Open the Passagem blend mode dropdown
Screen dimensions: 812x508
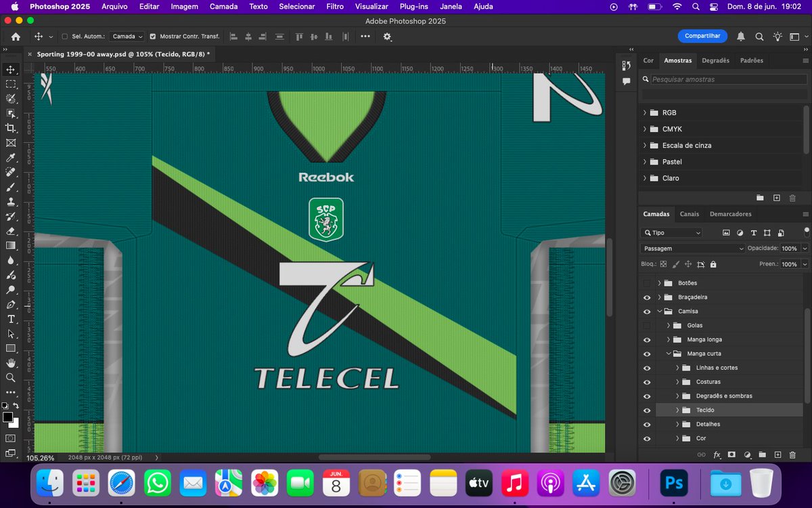[x=692, y=249]
